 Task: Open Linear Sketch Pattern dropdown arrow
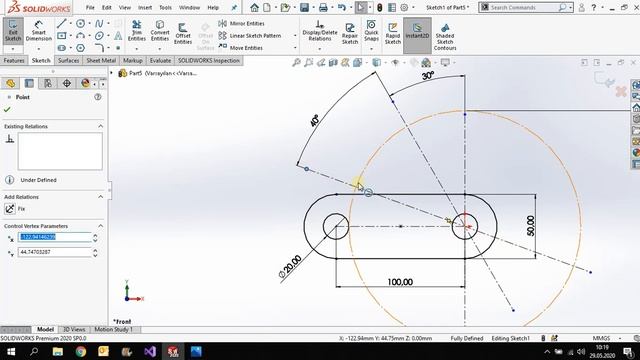pyautogui.click(x=295, y=36)
